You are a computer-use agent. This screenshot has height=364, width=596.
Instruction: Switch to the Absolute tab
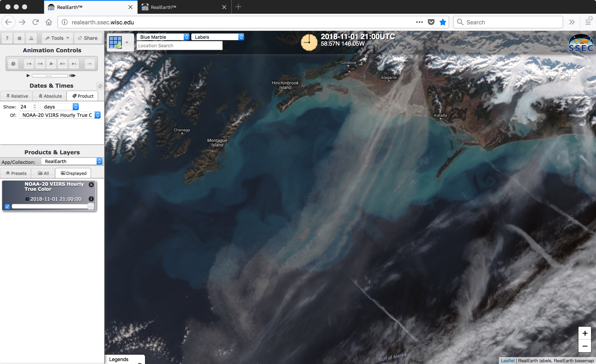pos(50,96)
